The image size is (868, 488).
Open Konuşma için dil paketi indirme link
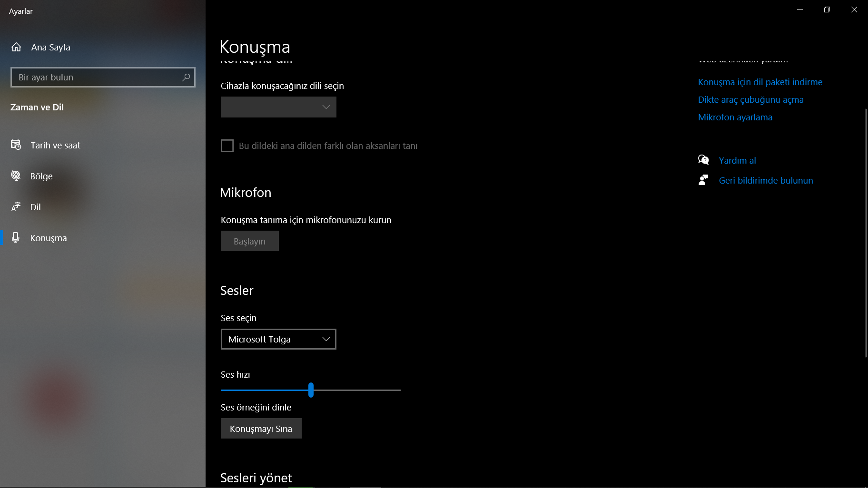pyautogui.click(x=760, y=82)
